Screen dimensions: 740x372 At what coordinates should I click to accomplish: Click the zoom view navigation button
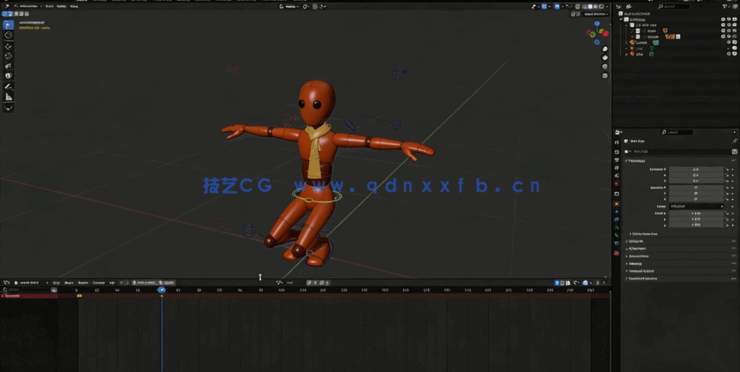point(605,49)
